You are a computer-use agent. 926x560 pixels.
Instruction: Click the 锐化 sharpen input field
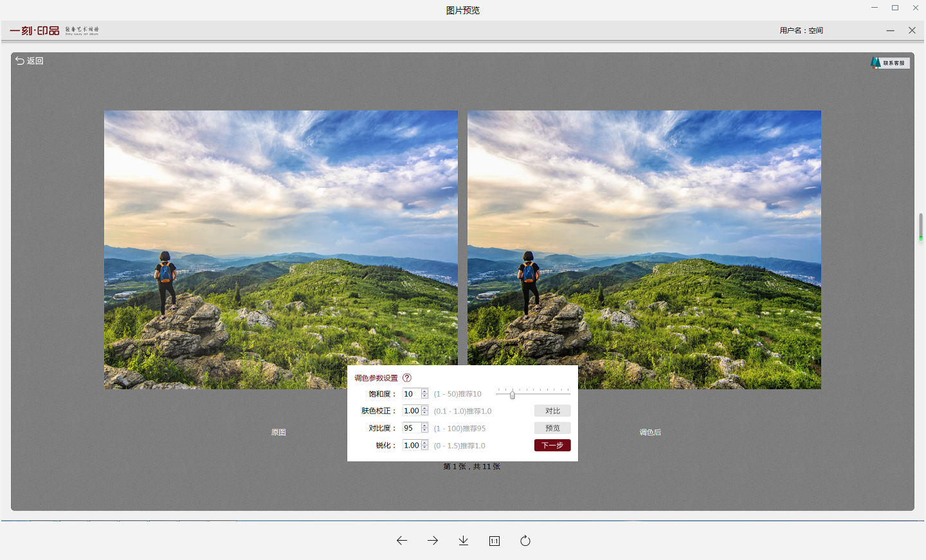click(x=411, y=446)
